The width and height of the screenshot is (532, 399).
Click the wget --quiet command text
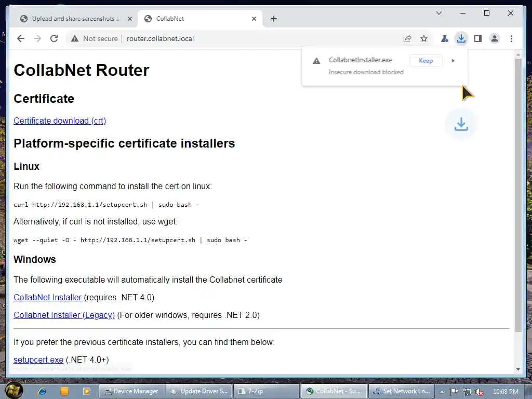[130, 240]
